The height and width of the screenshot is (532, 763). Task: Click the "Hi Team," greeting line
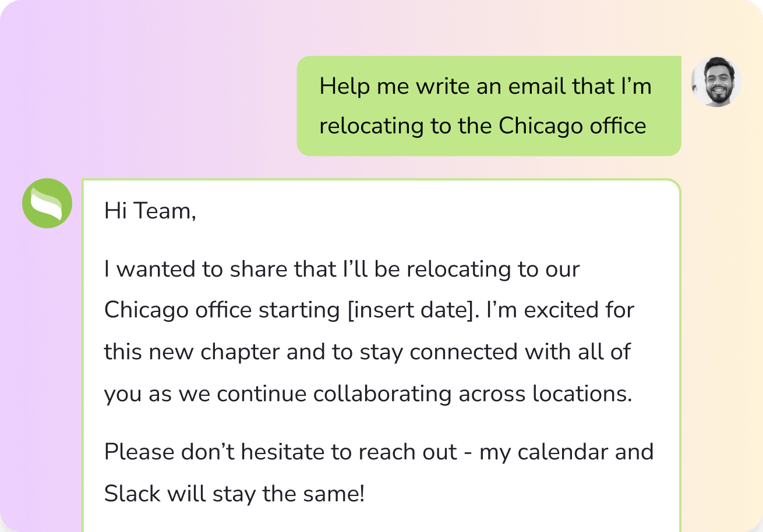150,211
